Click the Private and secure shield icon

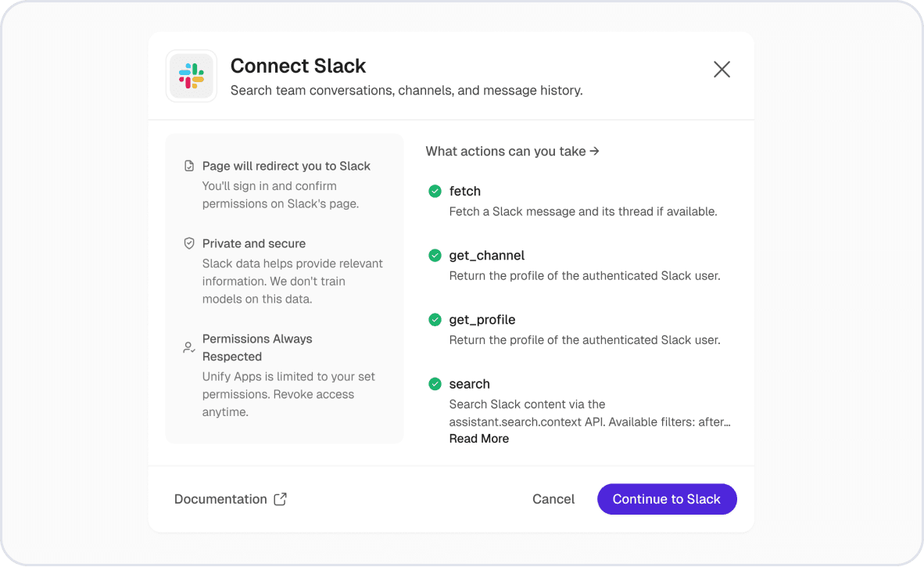[x=188, y=243]
